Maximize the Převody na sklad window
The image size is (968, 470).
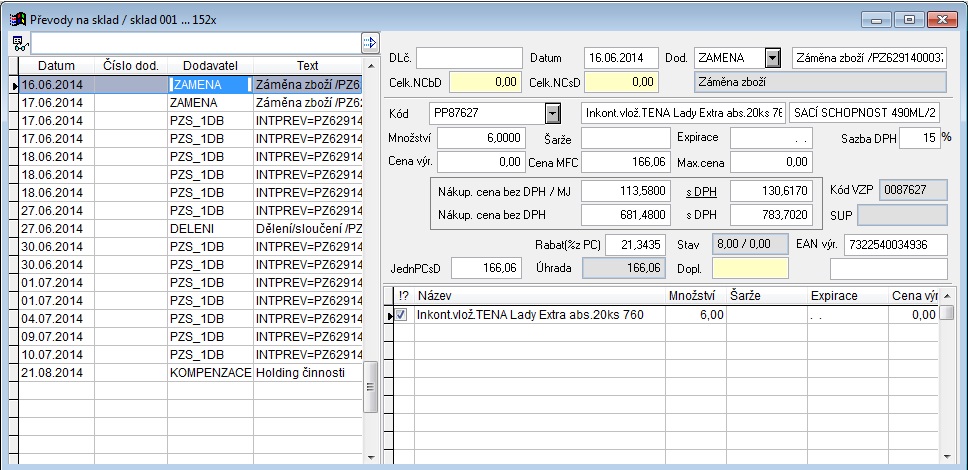click(x=909, y=20)
